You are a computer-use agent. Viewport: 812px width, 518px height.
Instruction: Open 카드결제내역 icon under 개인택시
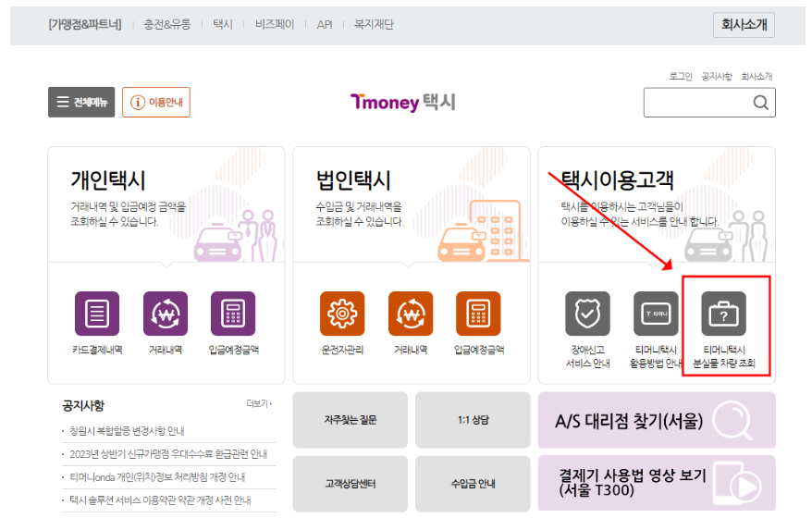pos(97,314)
